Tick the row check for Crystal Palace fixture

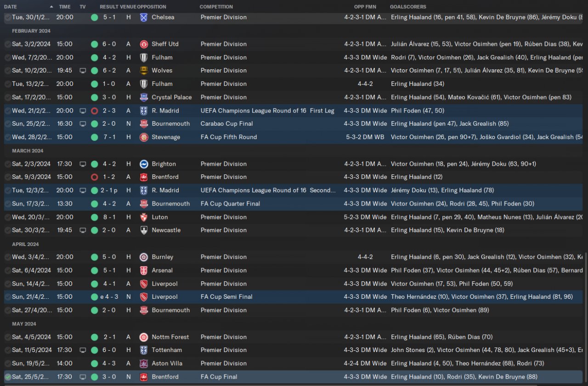click(7, 97)
